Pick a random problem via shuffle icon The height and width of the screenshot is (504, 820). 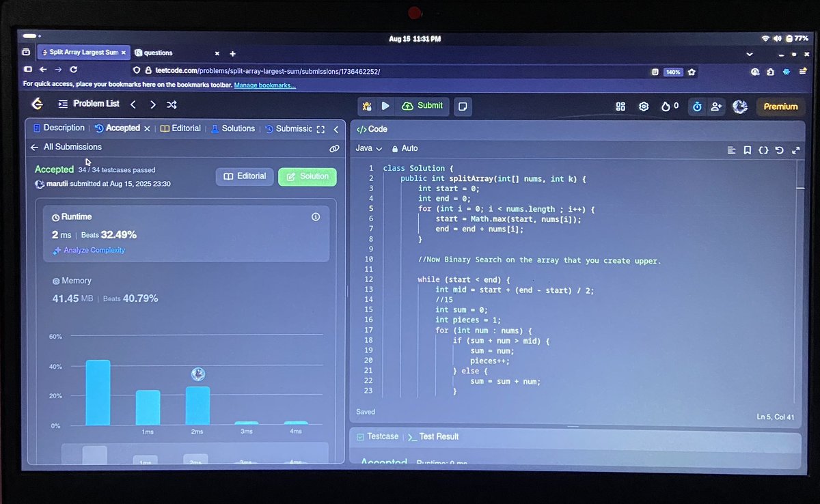point(172,104)
